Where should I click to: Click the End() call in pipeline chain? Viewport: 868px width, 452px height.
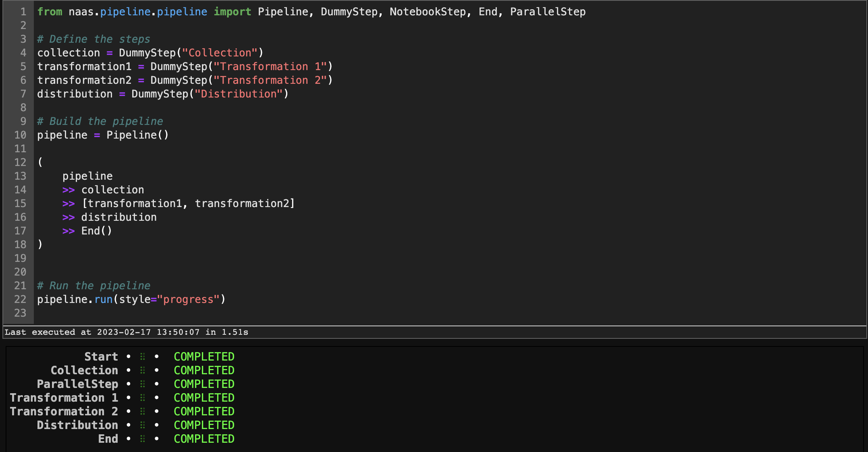[x=96, y=231]
